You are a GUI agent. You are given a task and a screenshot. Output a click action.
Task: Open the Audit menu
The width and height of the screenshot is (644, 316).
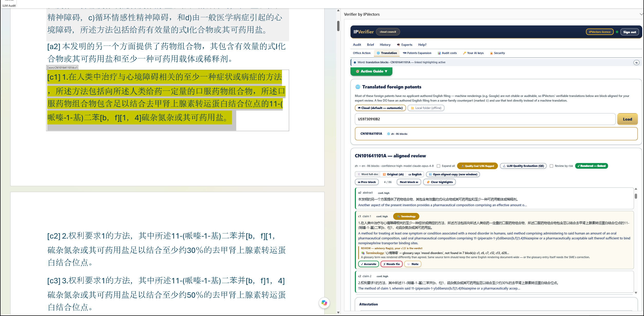[x=357, y=45]
